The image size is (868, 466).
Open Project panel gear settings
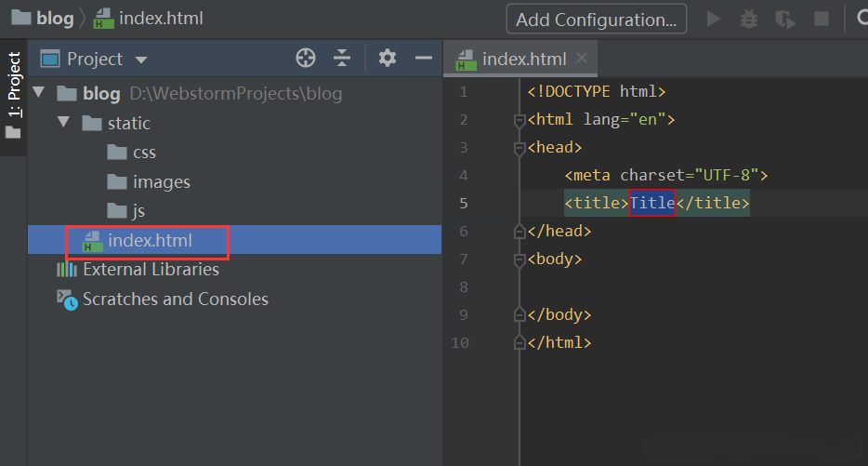coord(388,59)
